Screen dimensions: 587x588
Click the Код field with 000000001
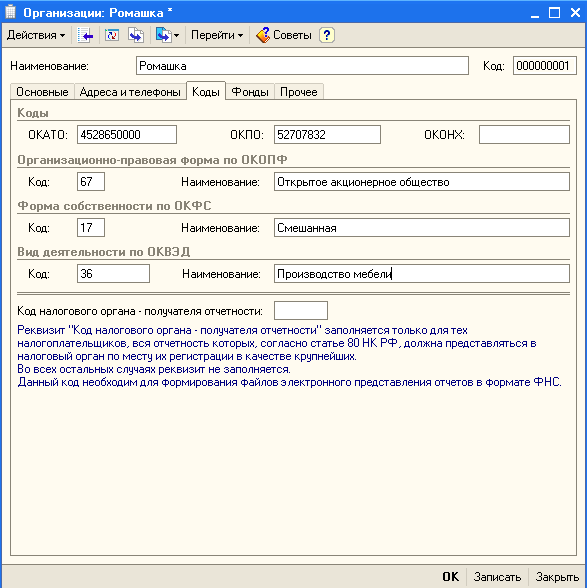tap(545, 66)
